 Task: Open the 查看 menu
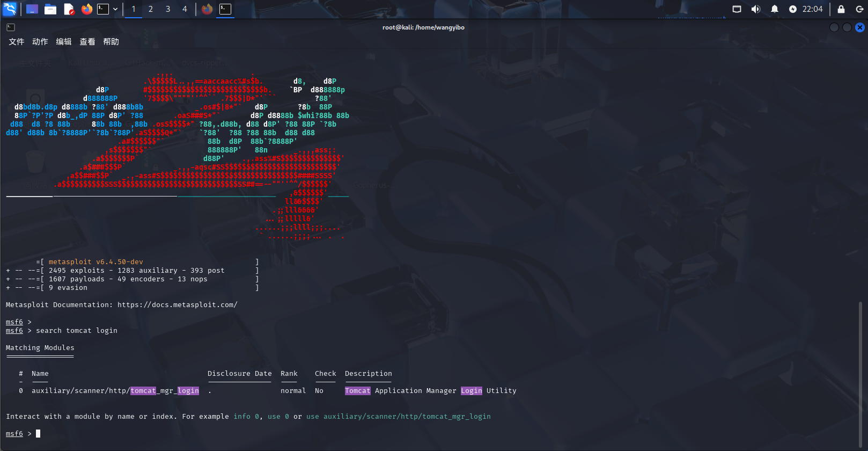coord(87,42)
